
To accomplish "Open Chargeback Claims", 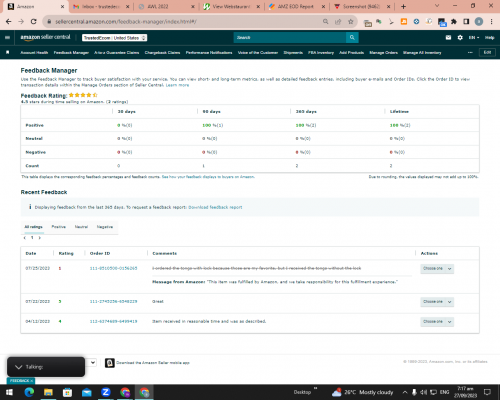I will (162, 53).
